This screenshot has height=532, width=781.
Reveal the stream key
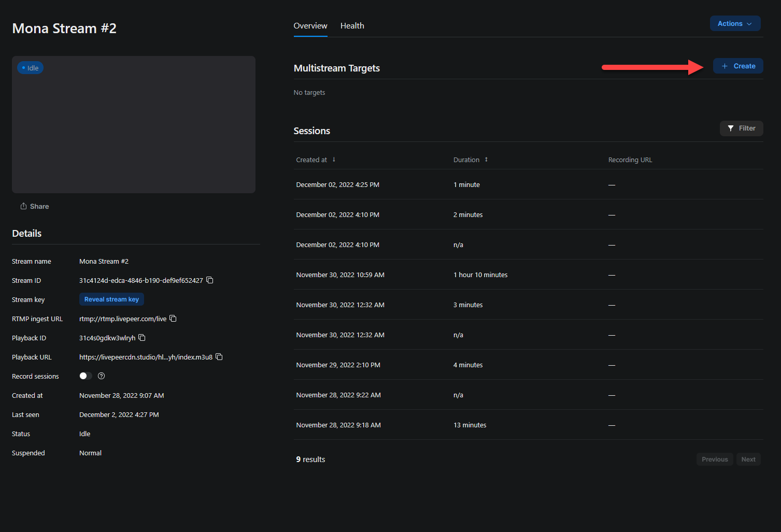pos(111,299)
